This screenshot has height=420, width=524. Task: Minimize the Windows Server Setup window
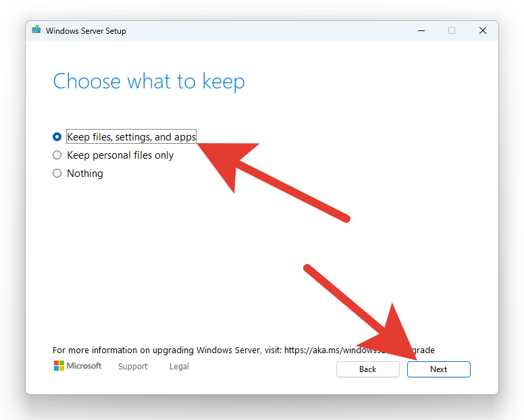[x=421, y=31]
